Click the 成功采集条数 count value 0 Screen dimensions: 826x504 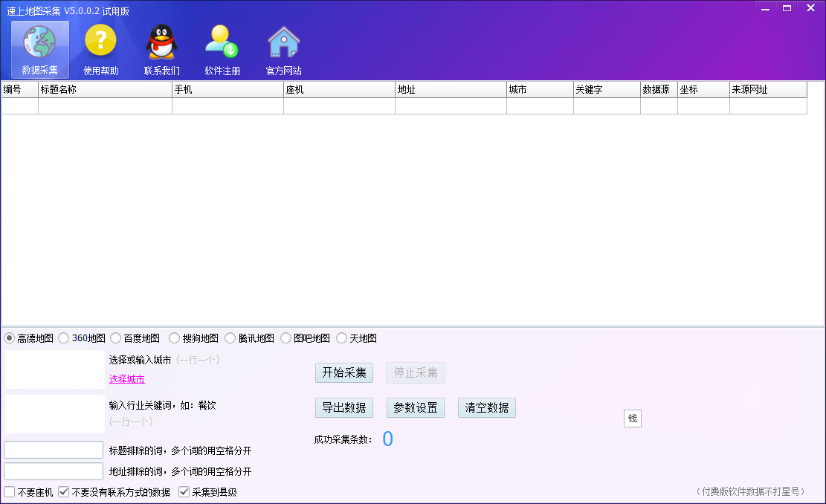coord(387,439)
